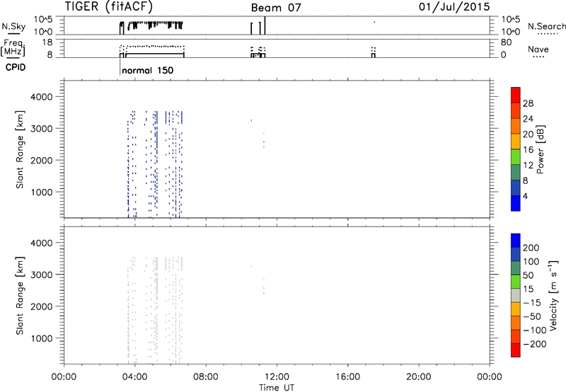Click Power colorbar segment between 4 and 8

click(516, 188)
